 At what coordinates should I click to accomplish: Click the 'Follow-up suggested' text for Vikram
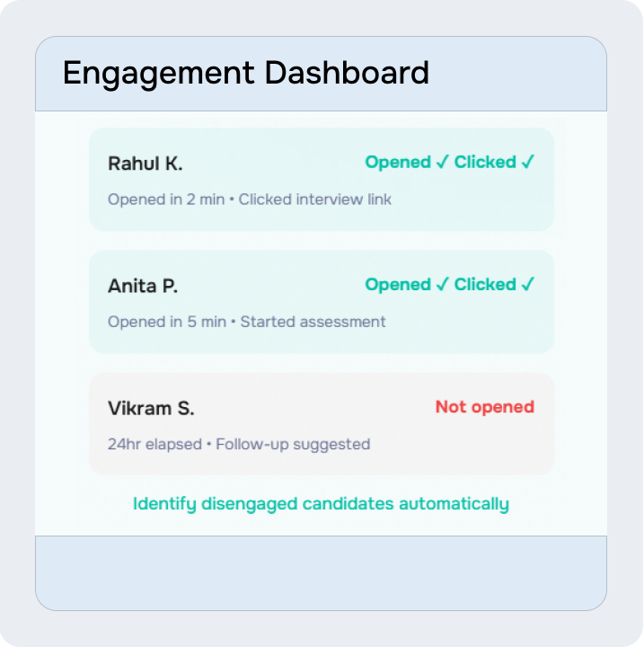coord(293,444)
